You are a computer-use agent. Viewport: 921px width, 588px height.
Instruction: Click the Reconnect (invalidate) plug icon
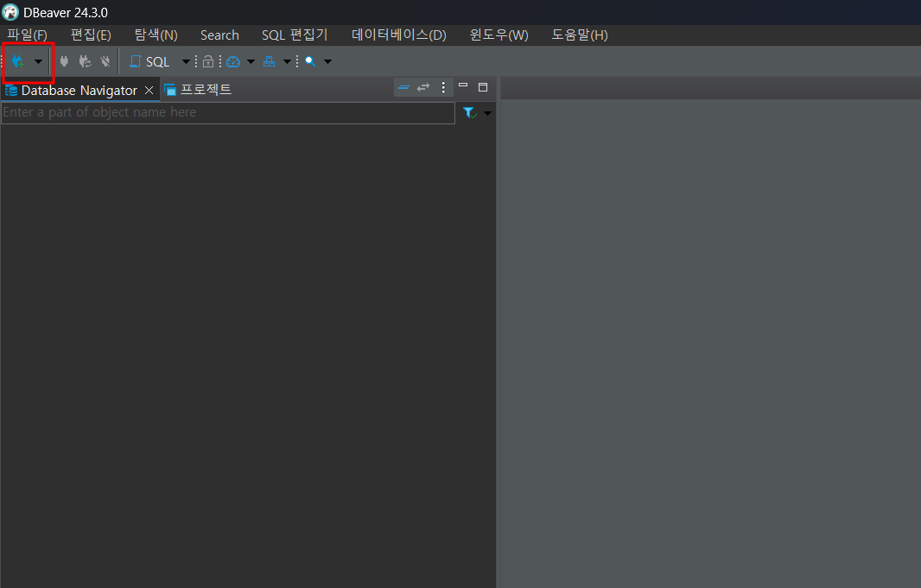coord(86,61)
